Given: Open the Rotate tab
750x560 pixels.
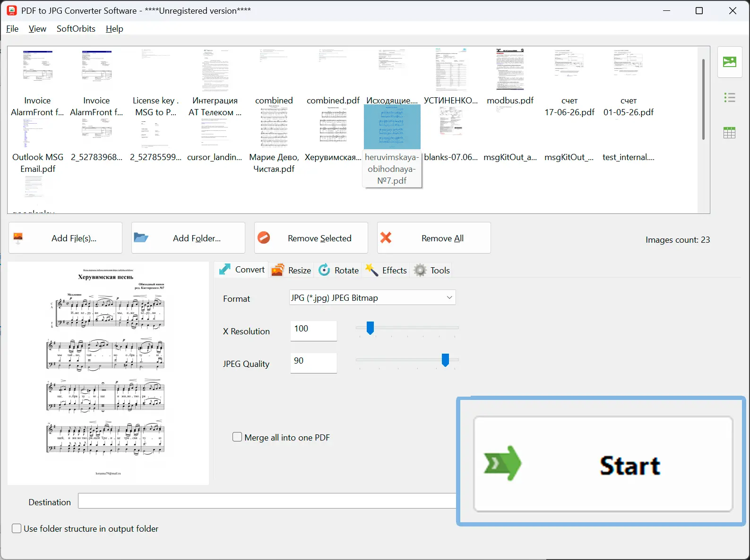Looking at the screenshot, I should (x=339, y=270).
